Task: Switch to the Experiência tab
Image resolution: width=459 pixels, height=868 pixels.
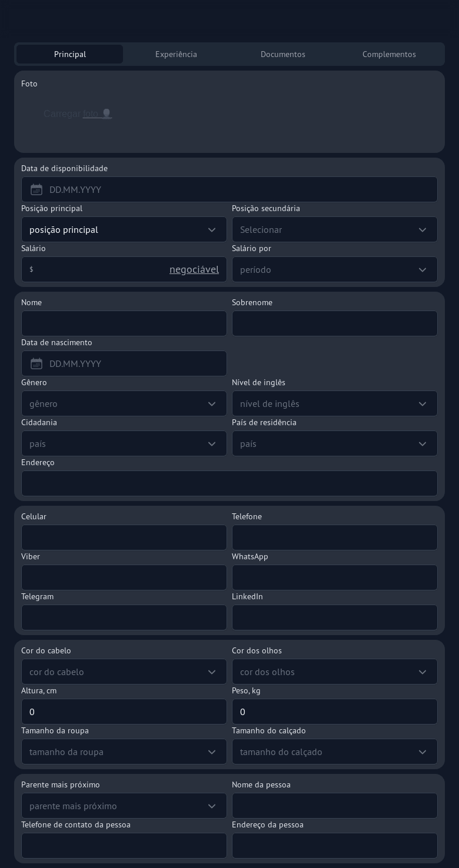Action: (x=176, y=54)
